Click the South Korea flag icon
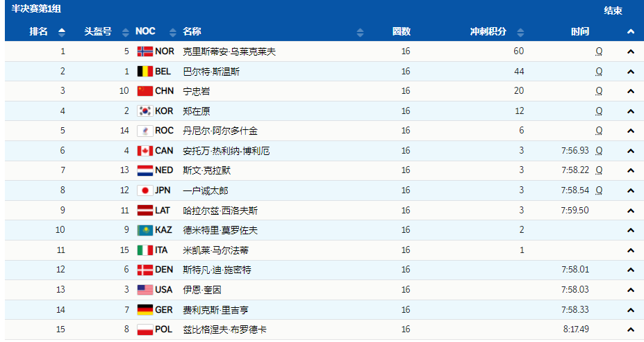Image resolution: width=644 pixels, height=342 pixels. point(145,111)
